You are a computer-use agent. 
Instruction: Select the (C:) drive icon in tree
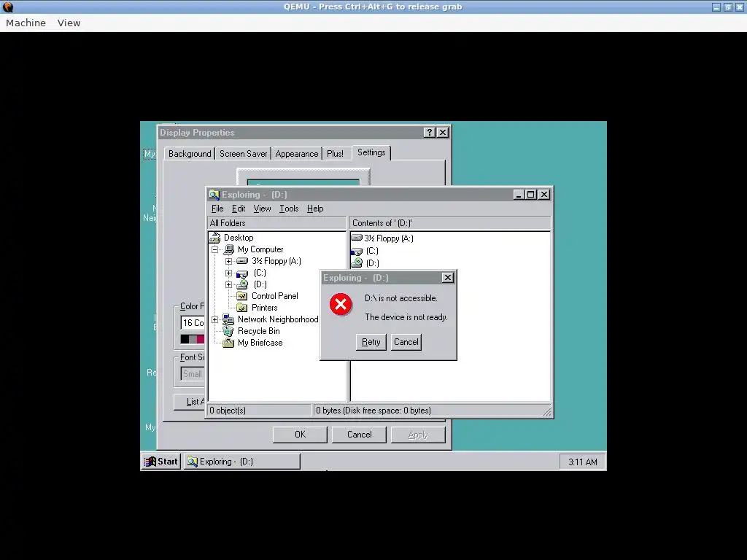(242, 273)
